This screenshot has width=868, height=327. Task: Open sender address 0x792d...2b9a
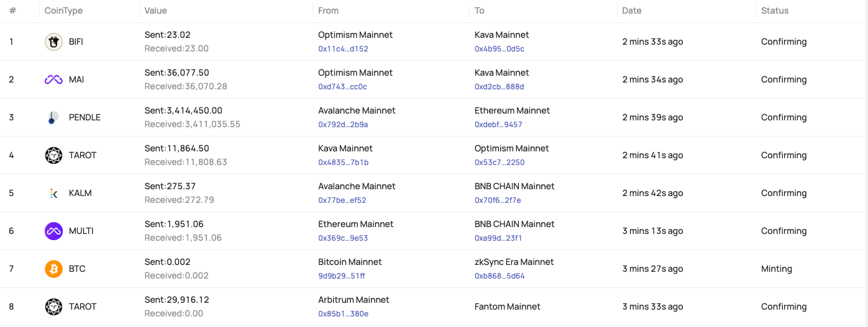[x=343, y=125]
